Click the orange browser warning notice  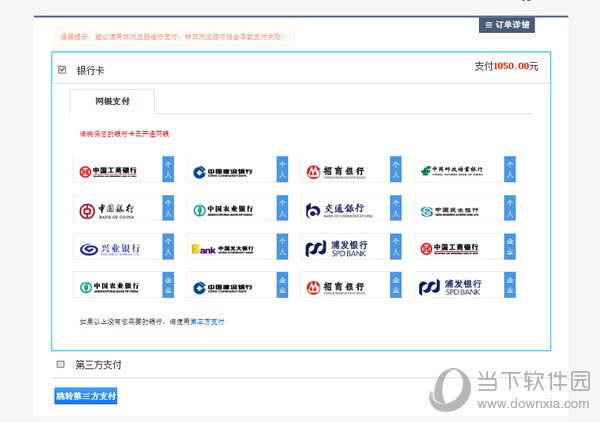[x=172, y=37]
